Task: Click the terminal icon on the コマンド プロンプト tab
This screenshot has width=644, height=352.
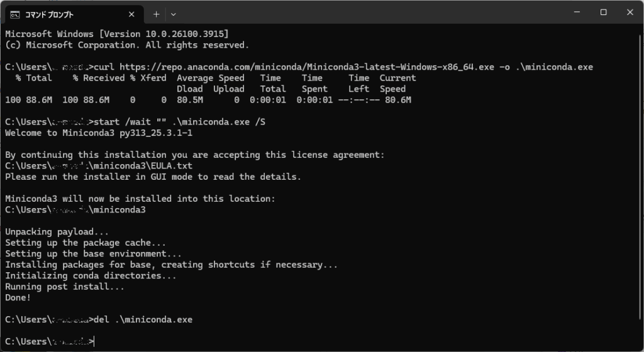Action: 15,14
